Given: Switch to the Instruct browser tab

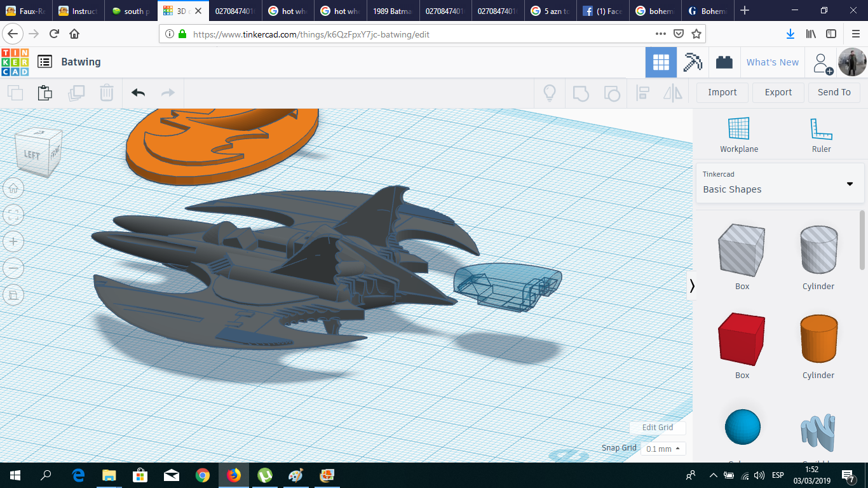Looking at the screenshot, I should [x=79, y=11].
